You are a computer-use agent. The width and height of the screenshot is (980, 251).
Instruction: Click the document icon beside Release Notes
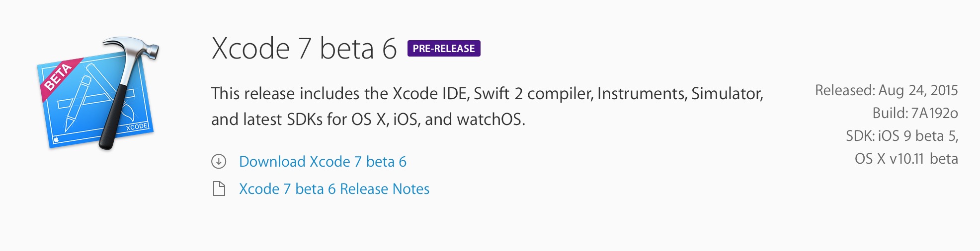coord(219,188)
